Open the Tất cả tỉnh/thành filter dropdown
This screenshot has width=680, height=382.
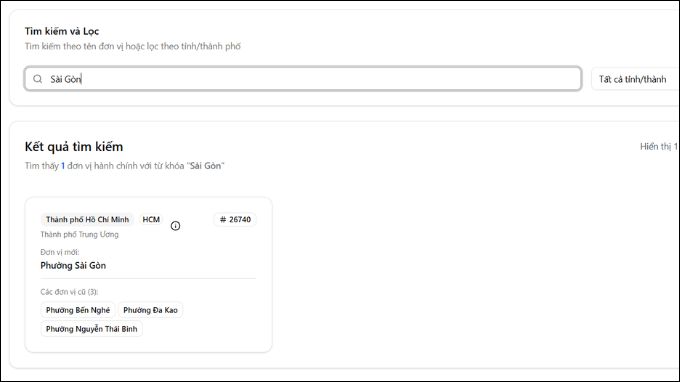coord(635,79)
